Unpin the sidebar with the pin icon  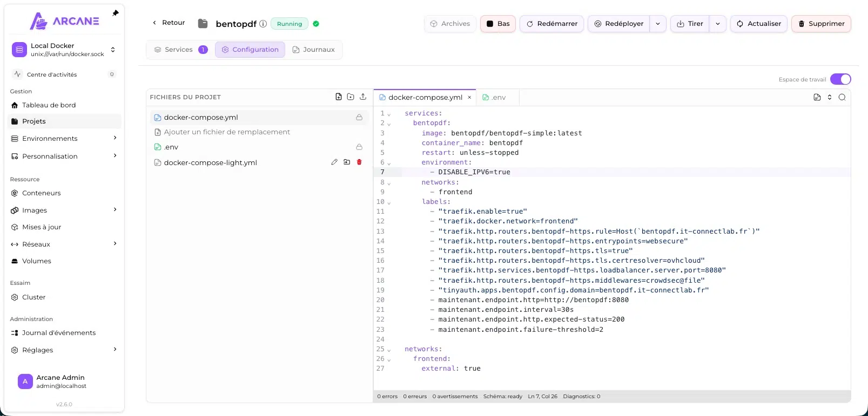(x=115, y=13)
